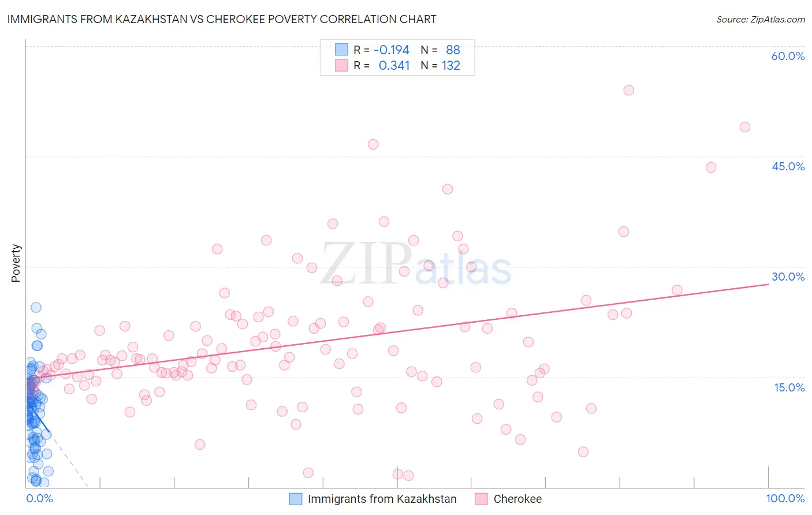This screenshot has height=515, width=812.
Task: Click the pink swatch in the R/N stats box
Action: [342, 65]
